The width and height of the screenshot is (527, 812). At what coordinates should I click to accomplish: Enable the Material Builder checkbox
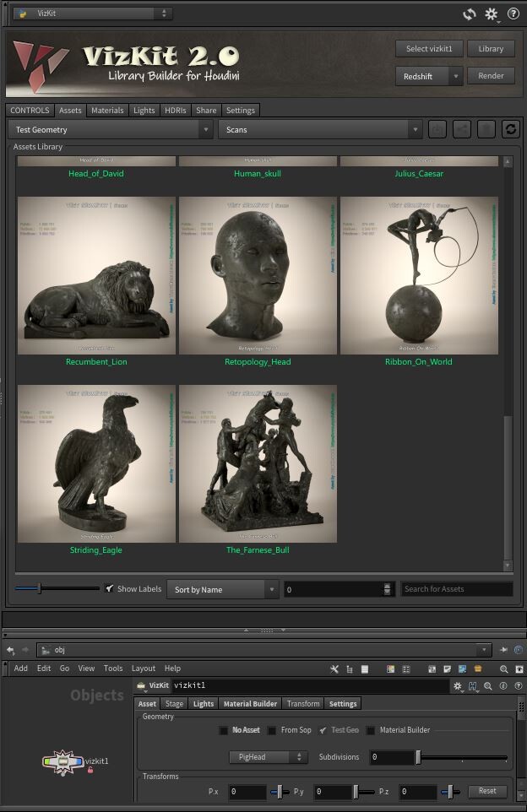[371, 730]
